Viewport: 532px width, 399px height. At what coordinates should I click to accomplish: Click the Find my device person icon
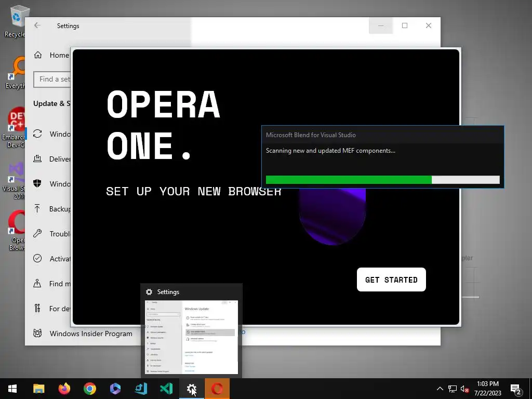37,283
